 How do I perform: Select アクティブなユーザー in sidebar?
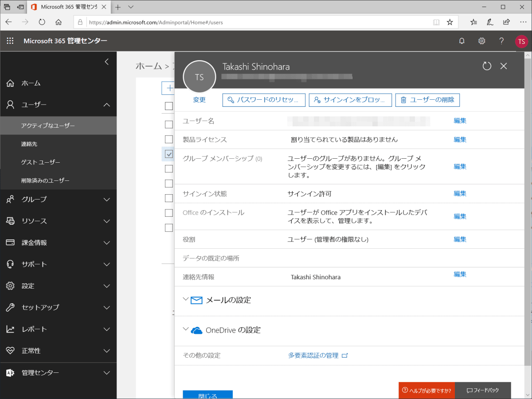pos(58,125)
